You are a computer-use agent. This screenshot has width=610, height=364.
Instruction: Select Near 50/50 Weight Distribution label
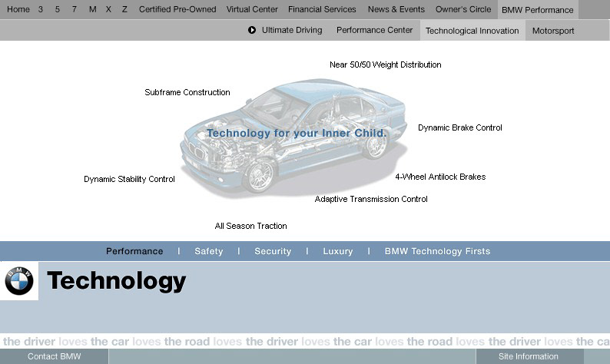point(386,65)
